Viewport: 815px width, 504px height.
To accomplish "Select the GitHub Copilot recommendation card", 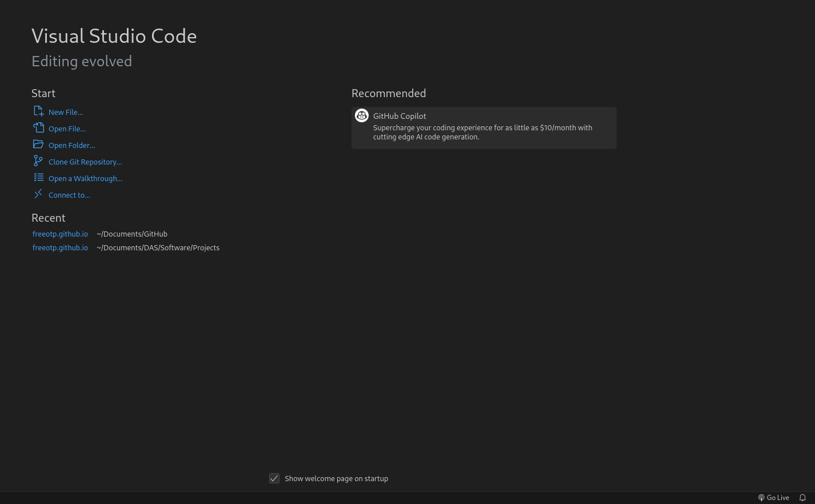I will coord(484,127).
